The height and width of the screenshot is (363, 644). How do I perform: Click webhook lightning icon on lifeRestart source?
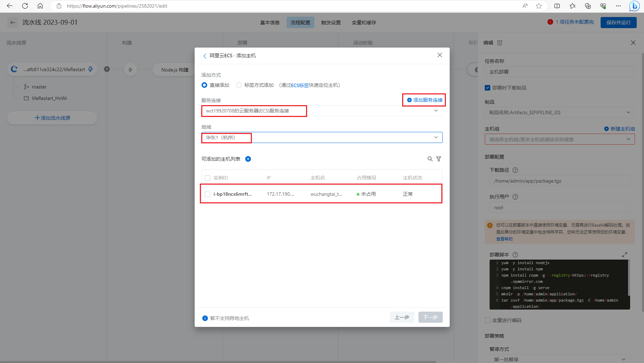point(91,69)
